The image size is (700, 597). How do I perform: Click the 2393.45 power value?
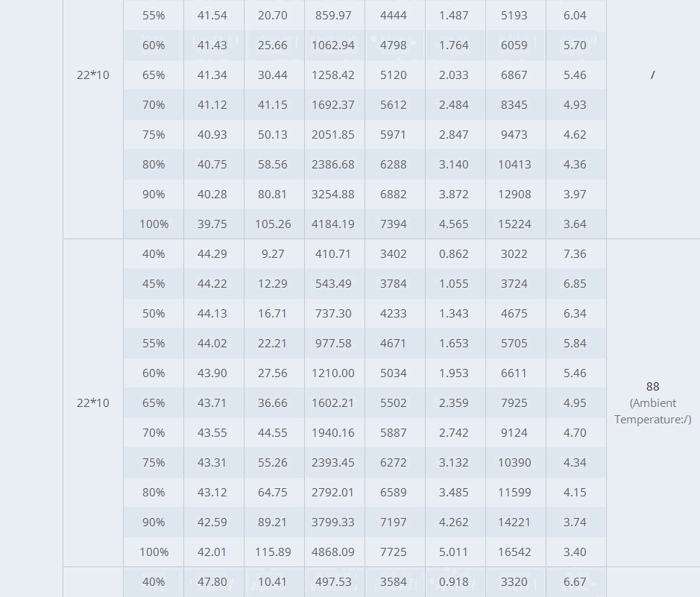tap(333, 462)
